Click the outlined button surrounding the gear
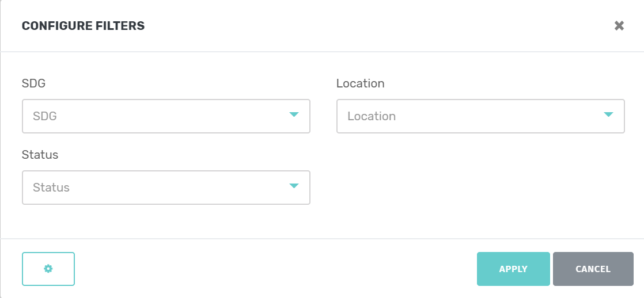This screenshot has height=298, width=644. (48, 269)
